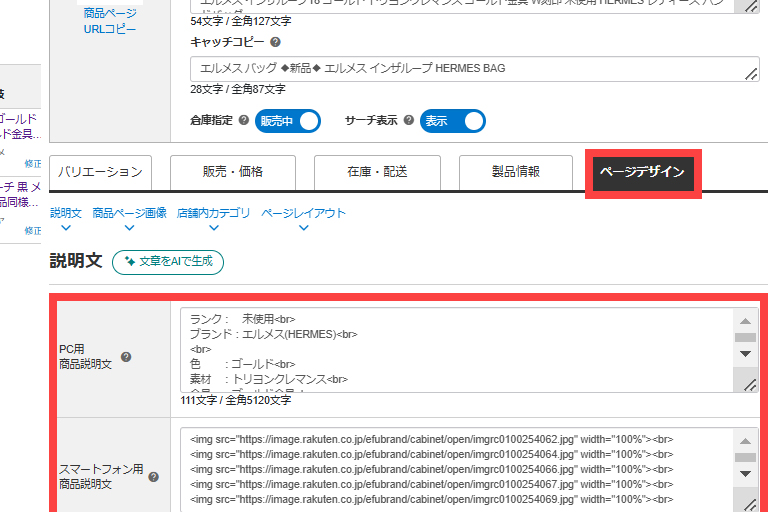
Task: Jump to ページレイアウト section link
Action: (303, 213)
